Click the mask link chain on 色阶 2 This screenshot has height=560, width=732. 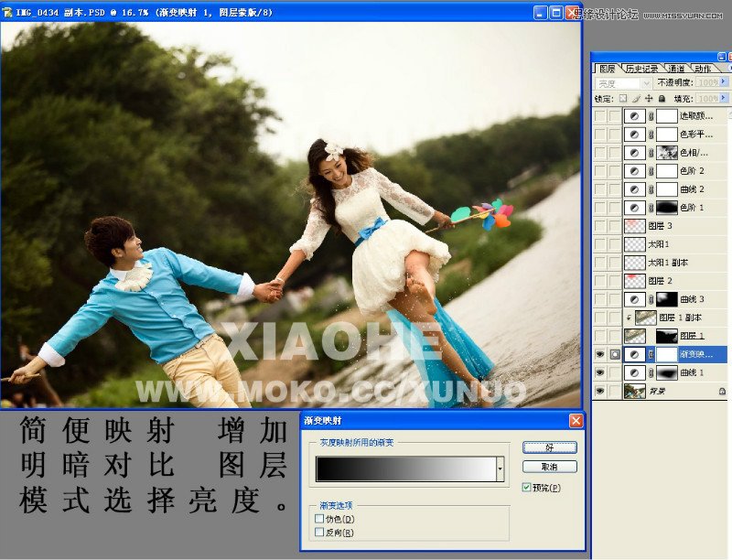point(651,171)
